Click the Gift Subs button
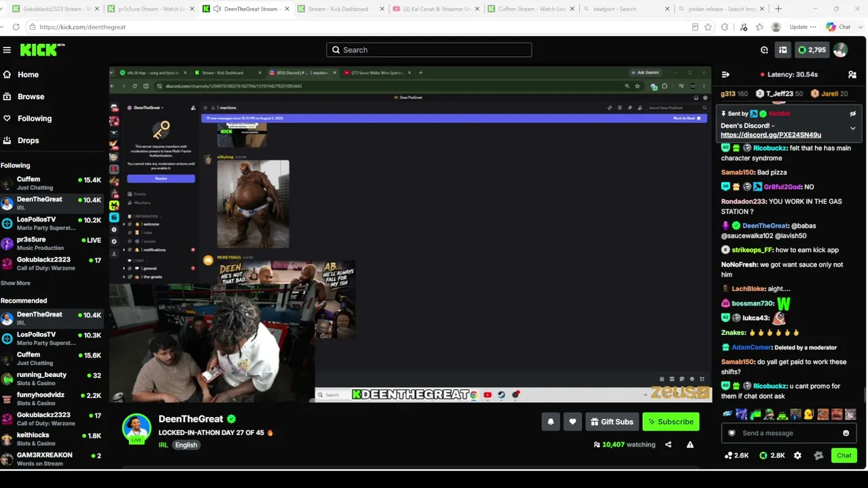 612,422
